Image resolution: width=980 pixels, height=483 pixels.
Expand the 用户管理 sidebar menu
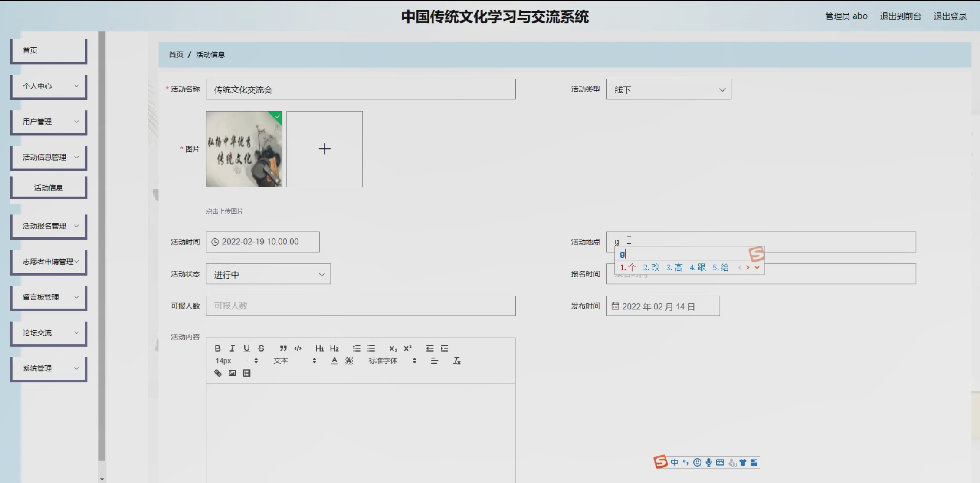coord(49,122)
